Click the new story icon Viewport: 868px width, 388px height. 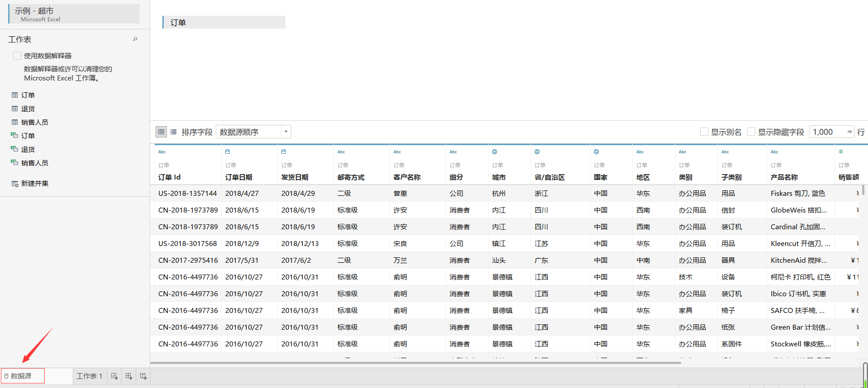tap(143, 376)
